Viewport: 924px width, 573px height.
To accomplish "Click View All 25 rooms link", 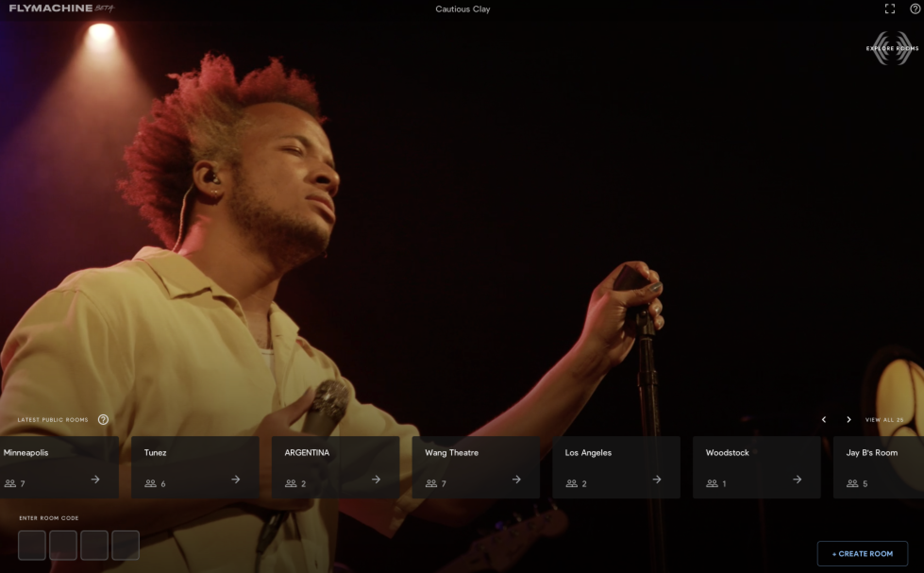I will [x=884, y=420].
